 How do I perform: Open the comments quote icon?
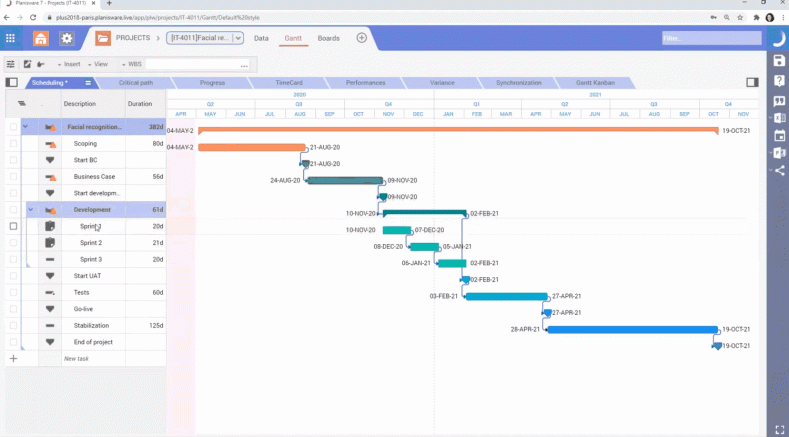coord(779,101)
